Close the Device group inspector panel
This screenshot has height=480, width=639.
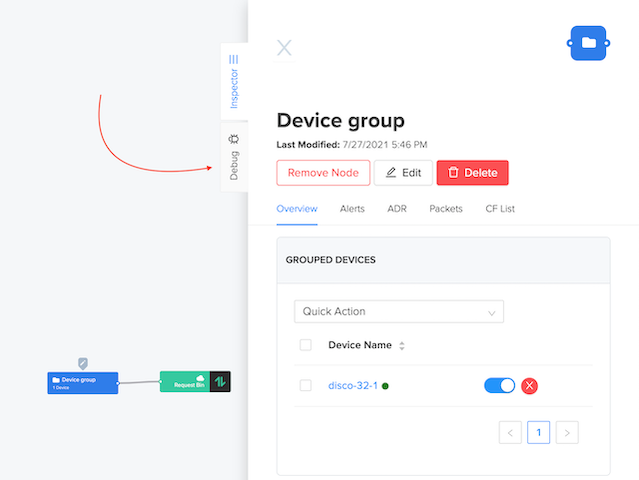pos(284,47)
